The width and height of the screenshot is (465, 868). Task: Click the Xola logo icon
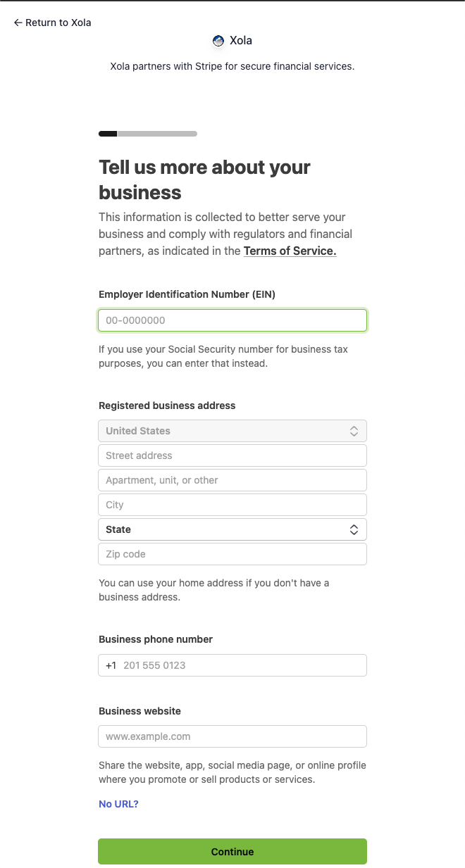point(218,41)
